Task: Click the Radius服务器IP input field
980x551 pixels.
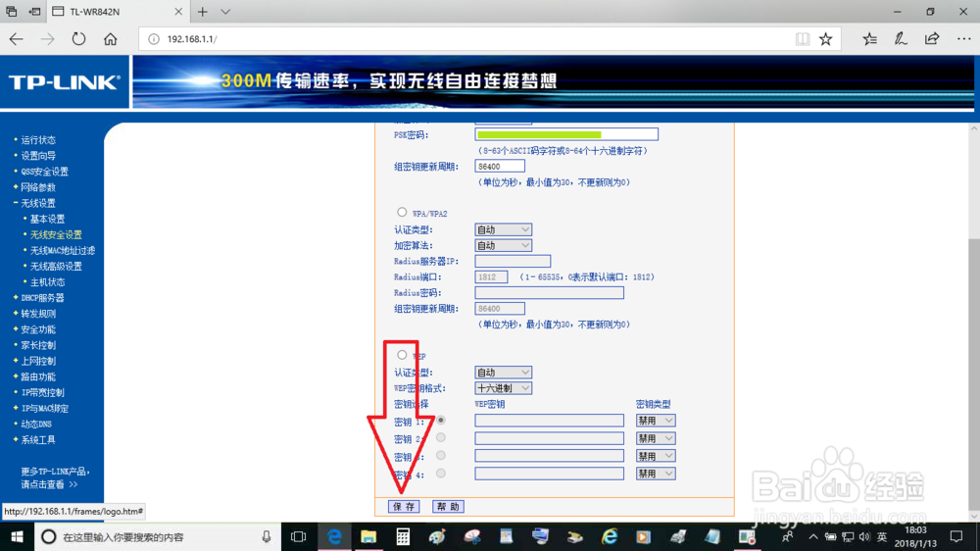Action: tap(513, 261)
